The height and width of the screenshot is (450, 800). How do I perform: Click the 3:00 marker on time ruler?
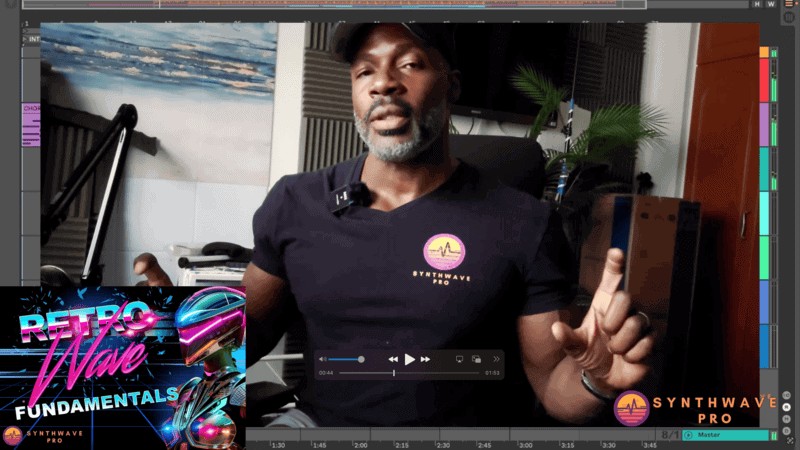click(x=526, y=445)
